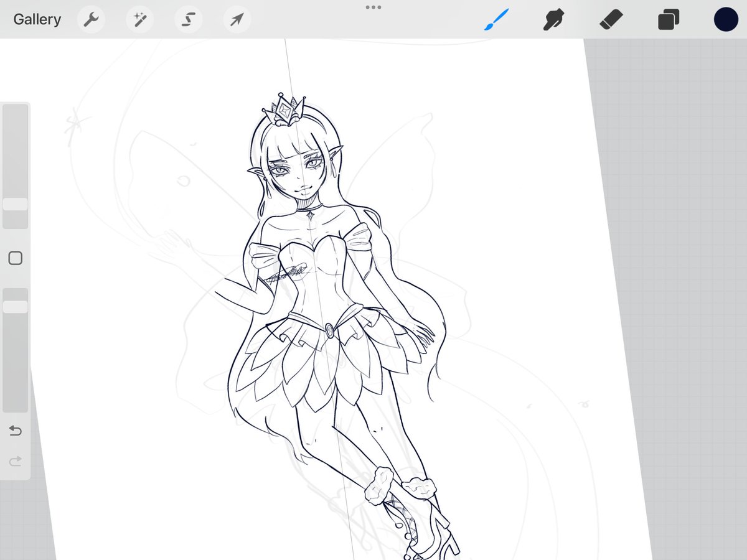This screenshot has height=560, width=747.
Task: Tap the square modify button on the sidebar
Action: (x=15, y=258)
